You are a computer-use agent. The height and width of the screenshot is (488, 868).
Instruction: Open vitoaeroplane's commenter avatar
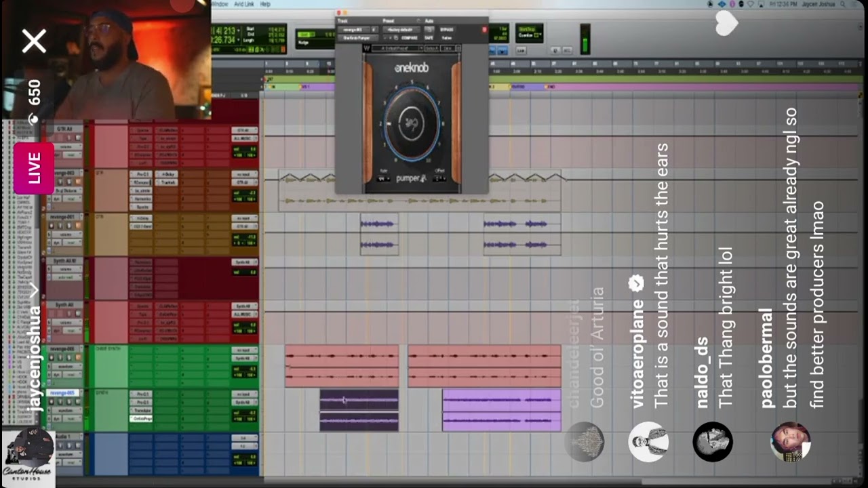click(648, 442)
